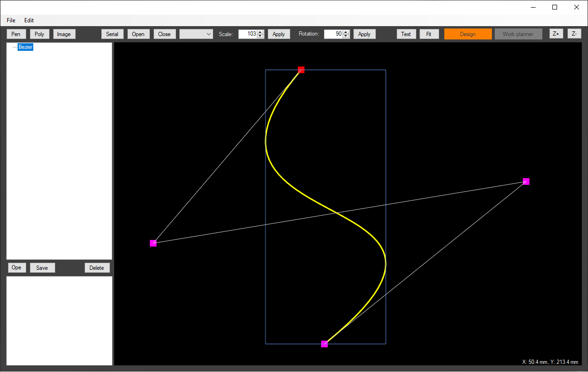Select the Bezier item in the tree

[x=26, y=47]
